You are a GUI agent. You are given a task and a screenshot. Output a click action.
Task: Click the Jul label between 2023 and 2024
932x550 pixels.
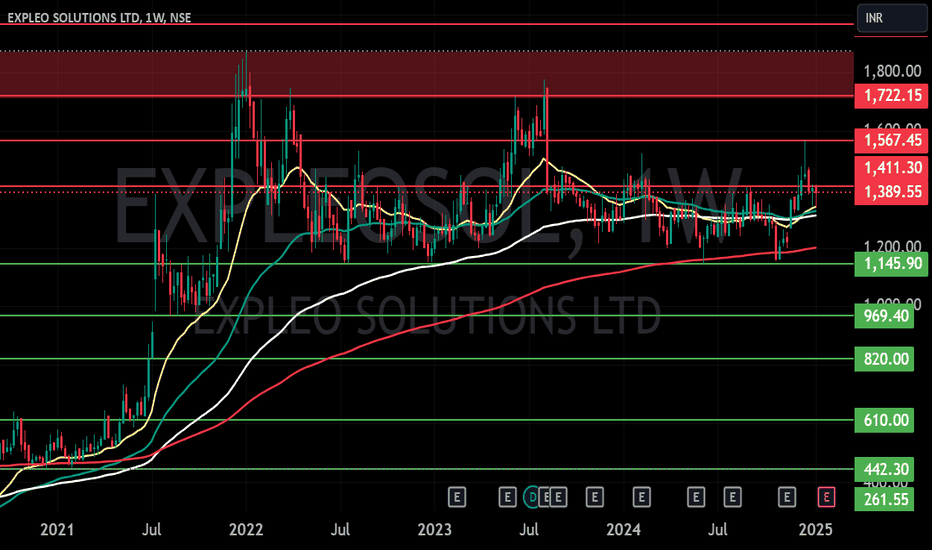(529, 529)
